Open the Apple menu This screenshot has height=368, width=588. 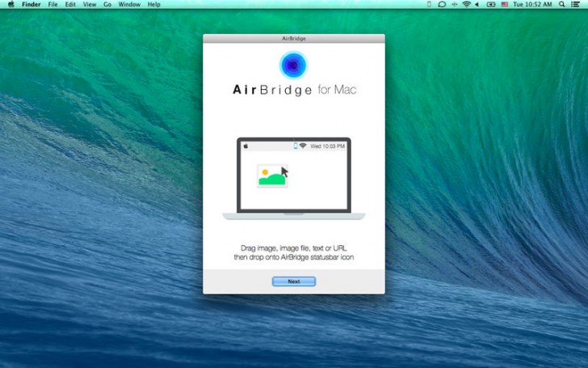tap(10, 5)
